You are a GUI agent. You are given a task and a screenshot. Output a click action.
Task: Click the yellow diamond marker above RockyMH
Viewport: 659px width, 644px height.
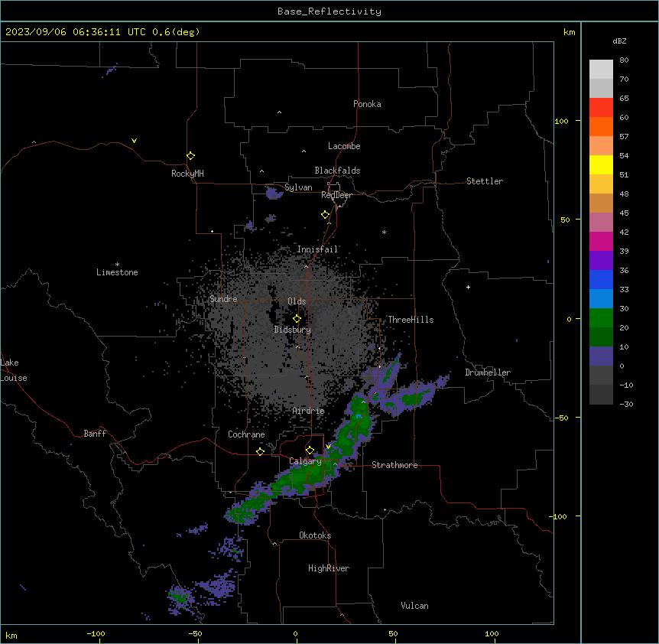click(x=191, y=156)
